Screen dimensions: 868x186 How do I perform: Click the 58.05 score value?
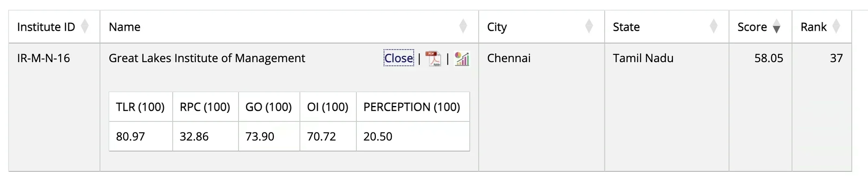(768, 58)
